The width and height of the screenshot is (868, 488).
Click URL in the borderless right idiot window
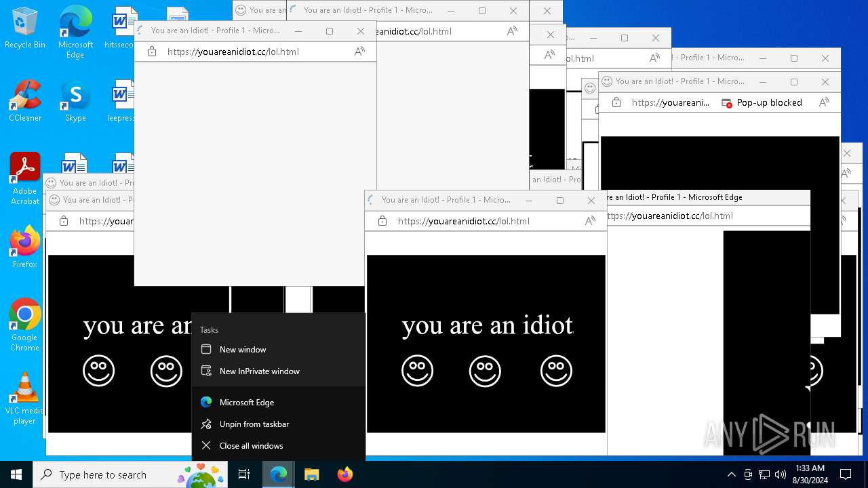pos(669,216)
